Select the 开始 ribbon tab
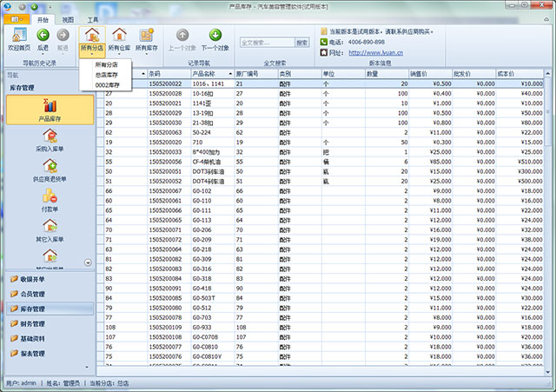556x392 pixels. point(43,20)
